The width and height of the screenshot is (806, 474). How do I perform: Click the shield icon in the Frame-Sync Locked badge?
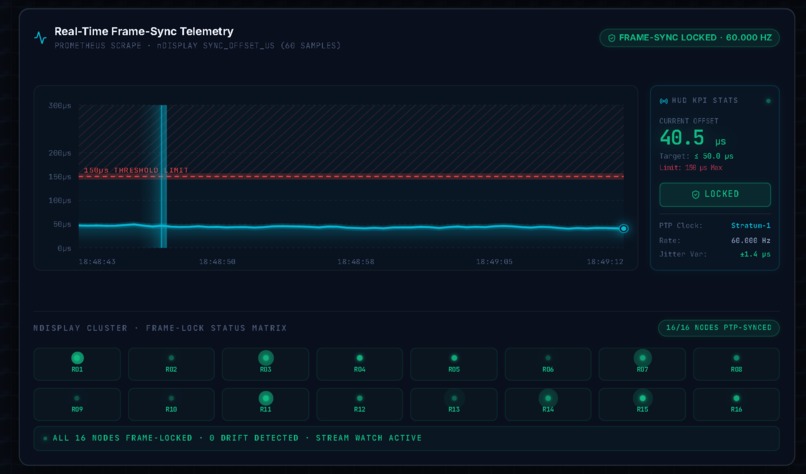[612, 38]
